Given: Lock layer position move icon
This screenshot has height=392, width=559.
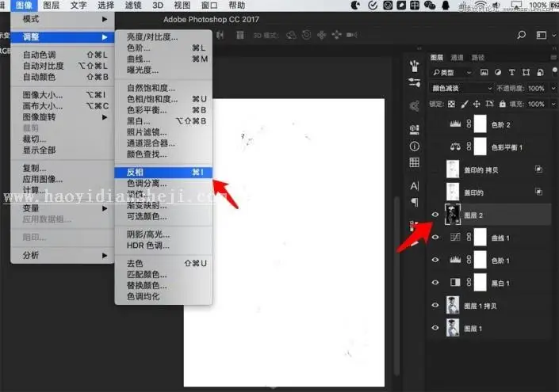Looking at the screenshot, I should click(x=477, y=104).
